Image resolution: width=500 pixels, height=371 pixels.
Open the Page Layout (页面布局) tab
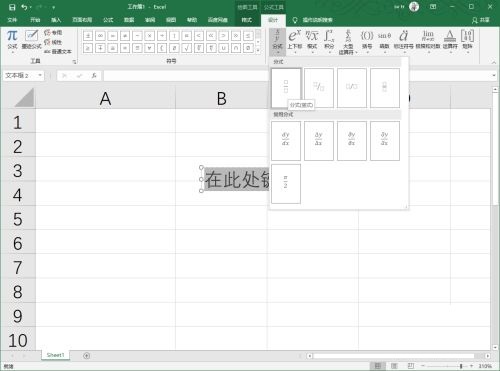[82, 20]
